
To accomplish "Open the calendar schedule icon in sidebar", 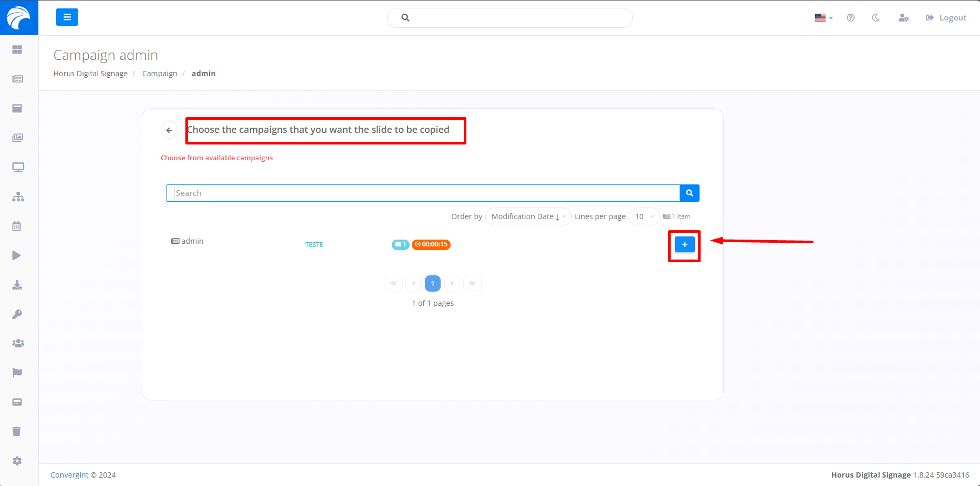I will click(17, 226).
